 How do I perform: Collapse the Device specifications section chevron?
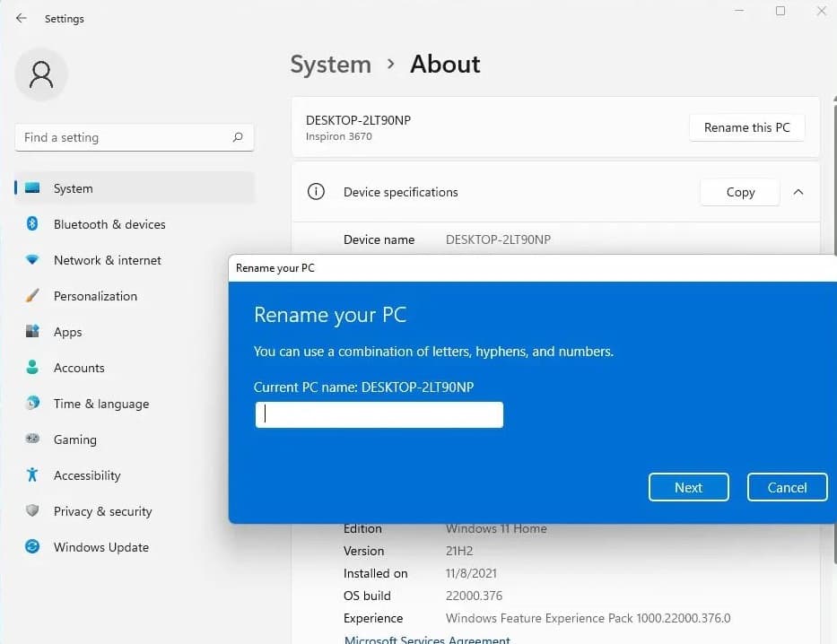tap(798, 192)
